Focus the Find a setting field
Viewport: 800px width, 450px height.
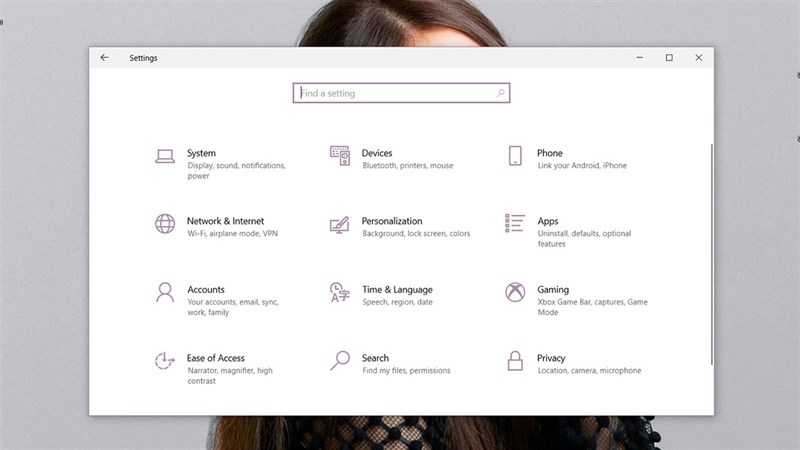point(401,93)
